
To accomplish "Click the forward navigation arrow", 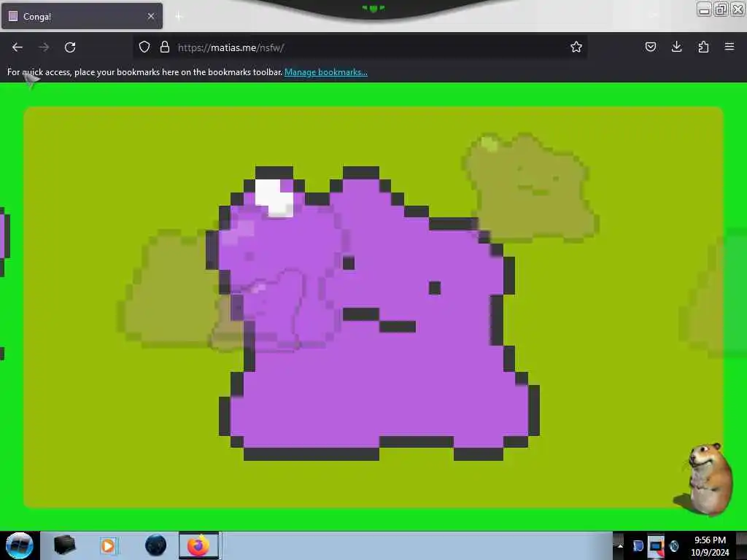I will tap(44, 47).
